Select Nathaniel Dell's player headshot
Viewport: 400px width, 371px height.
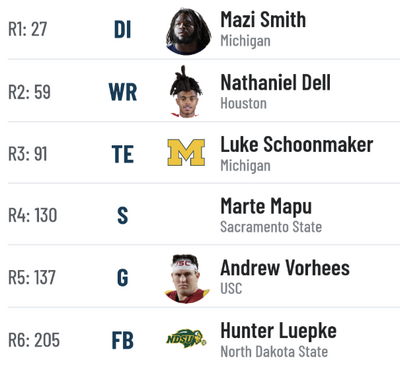point(186,92)
